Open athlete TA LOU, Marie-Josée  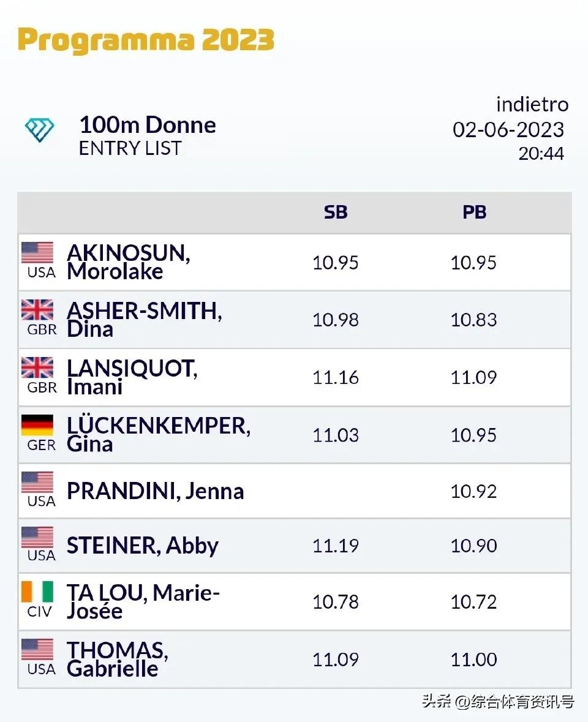click(x=143, y=602)
